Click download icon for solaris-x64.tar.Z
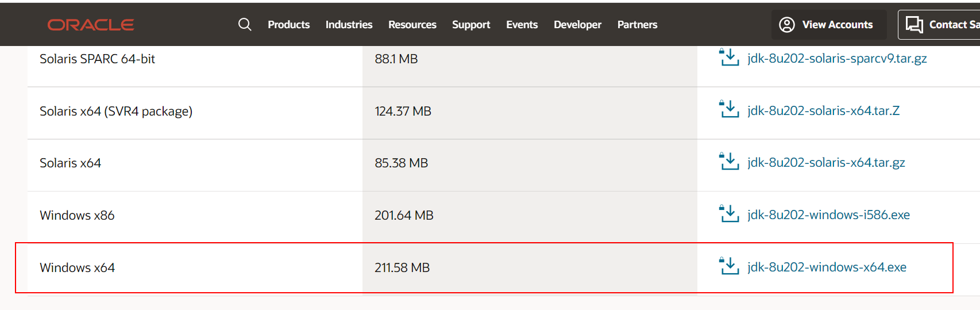The height and width of the screenshot is (310, 980). (730, 109)
